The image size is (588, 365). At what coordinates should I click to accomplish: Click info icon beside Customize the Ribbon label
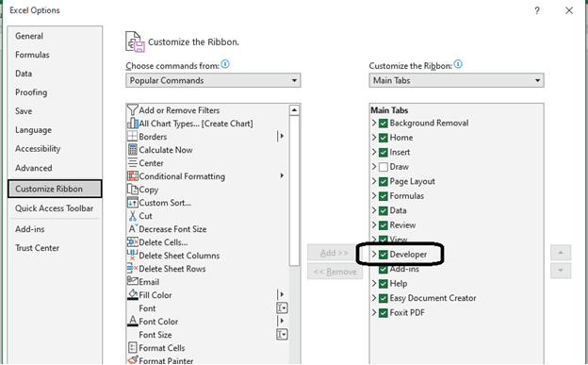(x=458, y=64)
